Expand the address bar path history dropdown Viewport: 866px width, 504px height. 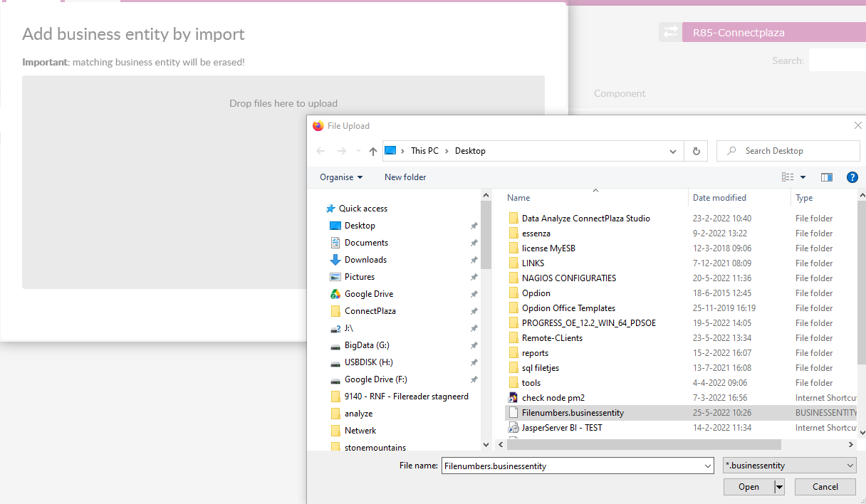click(673, 151)
